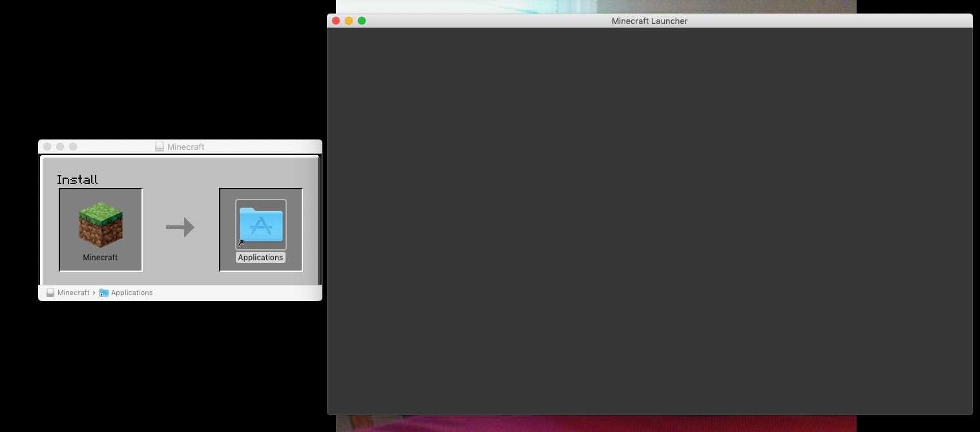Select the Minecraft grass block app icon
980x432 pixels.
coord(101,223)
